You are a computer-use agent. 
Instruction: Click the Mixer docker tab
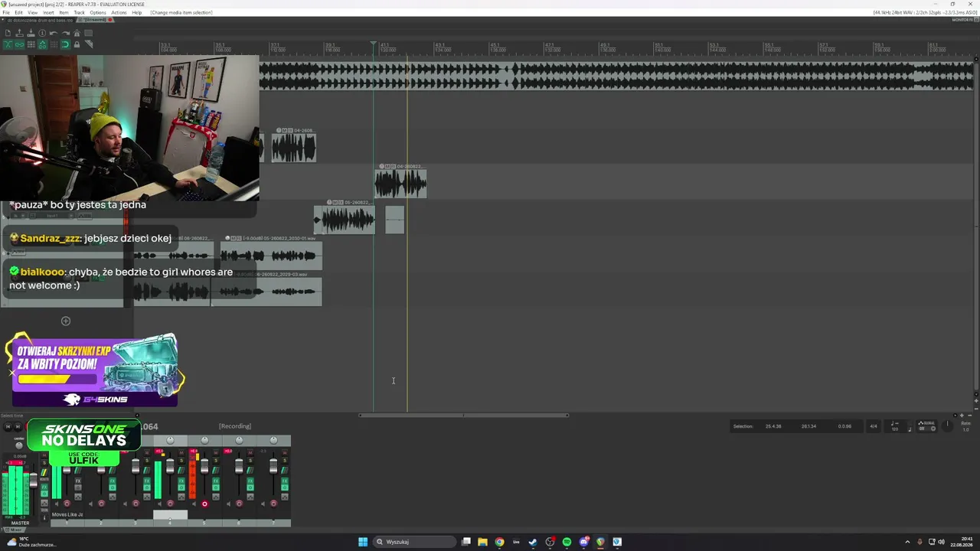point(14,530)
